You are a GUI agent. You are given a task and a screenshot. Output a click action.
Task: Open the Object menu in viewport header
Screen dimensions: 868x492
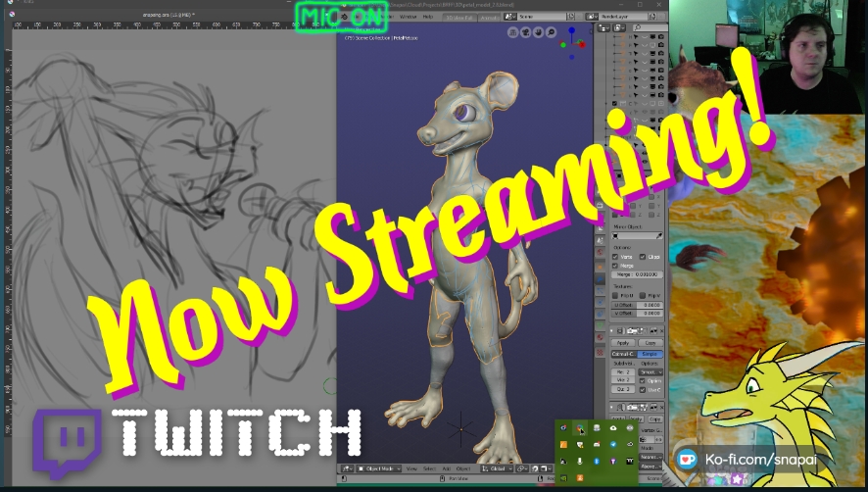[x=463, y=468]
